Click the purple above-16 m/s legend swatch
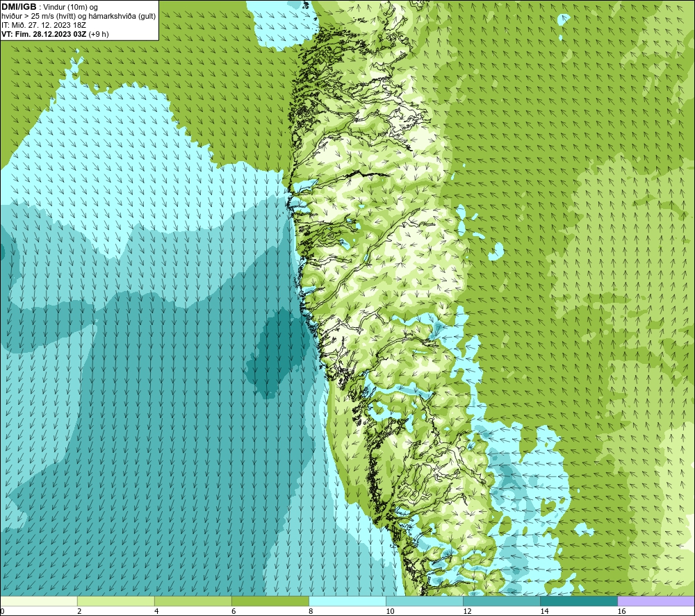The width and height of the screenshot is (695, 616). pyautogui.click(x=656, y=601)
